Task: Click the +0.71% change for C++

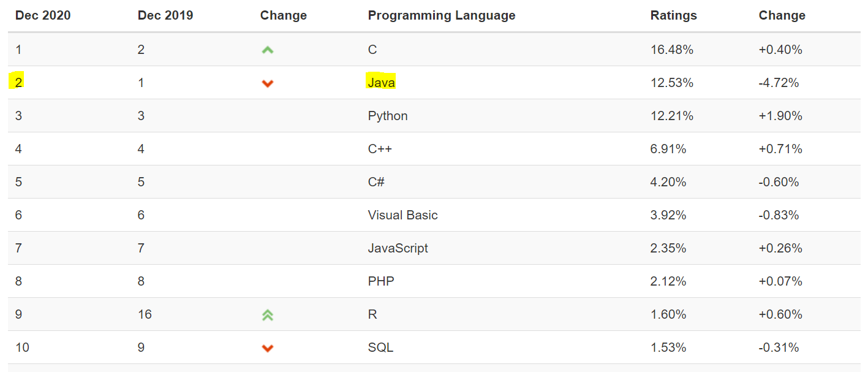Action: tap(780, 149)
